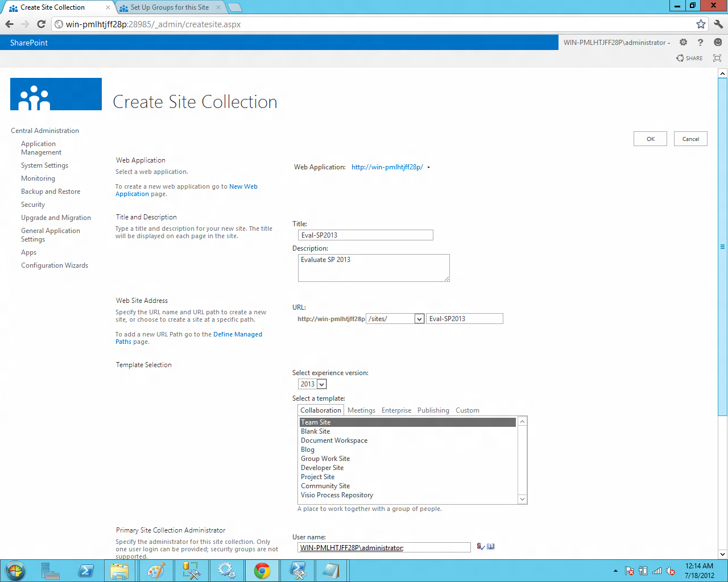
Task: Select the Blog template
Action: [x=307, y=449]
